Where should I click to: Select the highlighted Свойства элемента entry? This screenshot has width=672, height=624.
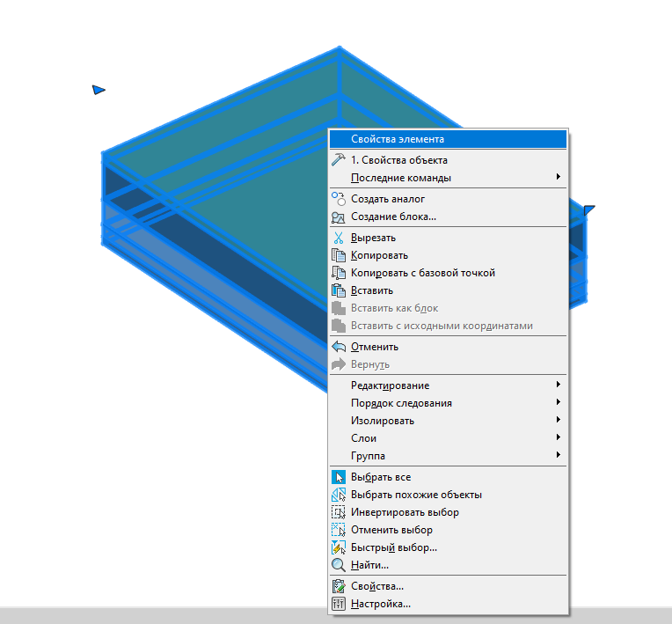pos(398,139)
